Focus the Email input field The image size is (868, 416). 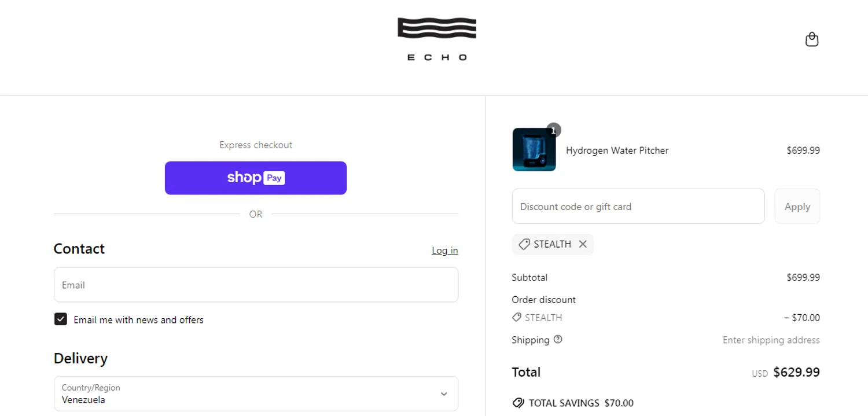[256, 285]
